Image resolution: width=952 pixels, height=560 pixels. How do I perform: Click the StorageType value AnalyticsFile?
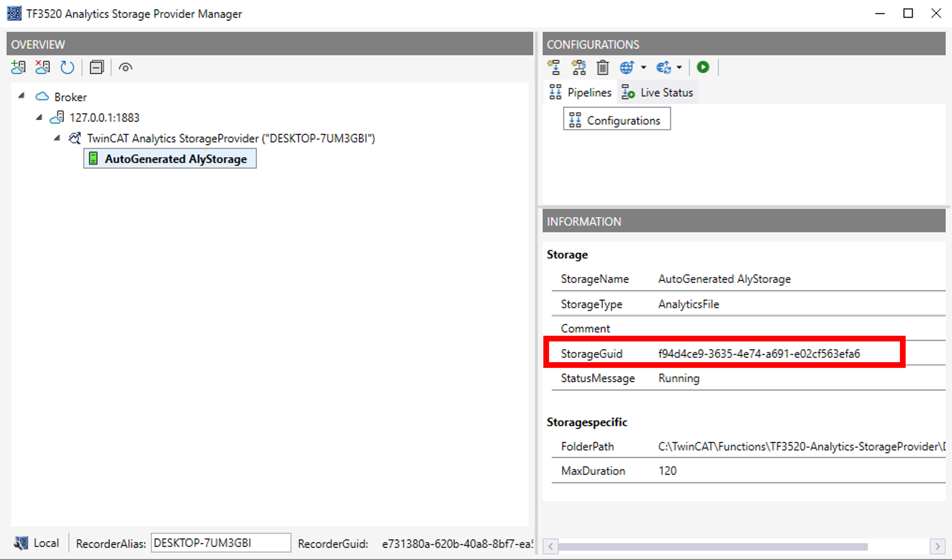pyautogui.click(x=688, y=304)
